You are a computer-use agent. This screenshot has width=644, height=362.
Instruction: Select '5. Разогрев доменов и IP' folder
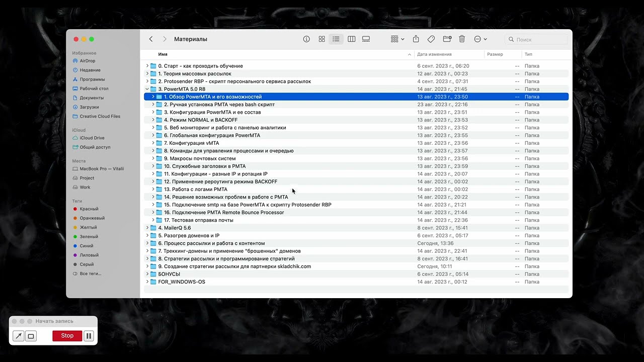coord(356,236)
